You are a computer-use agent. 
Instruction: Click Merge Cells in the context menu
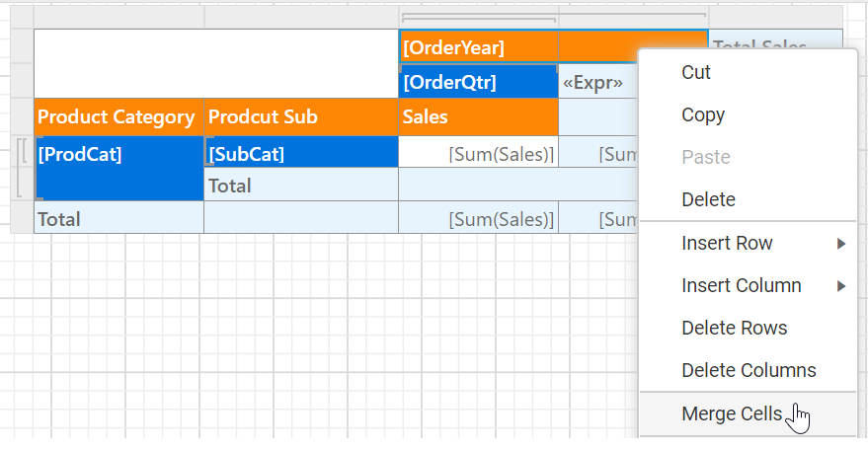(732, 413)
